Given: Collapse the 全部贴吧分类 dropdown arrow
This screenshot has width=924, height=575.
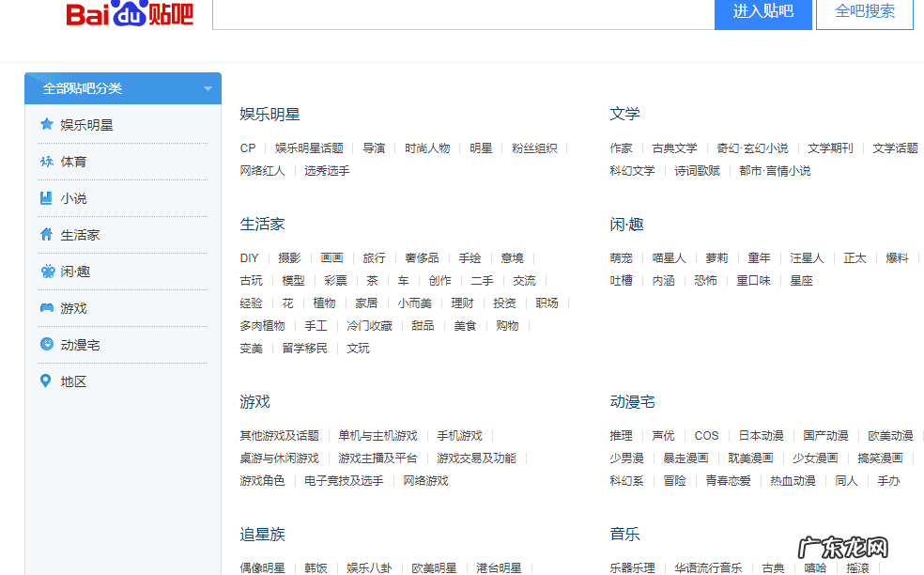Looking at the screenshot, I should pyautogui.click(x=207, y=87).
